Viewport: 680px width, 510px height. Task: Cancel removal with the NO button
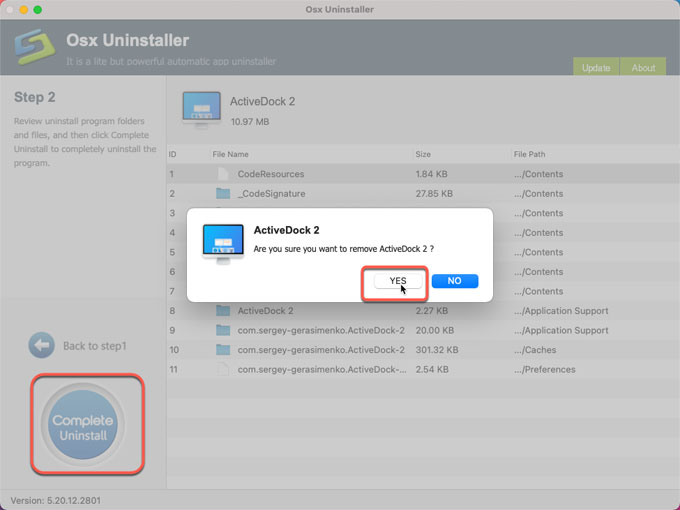(x=454, y=281)
